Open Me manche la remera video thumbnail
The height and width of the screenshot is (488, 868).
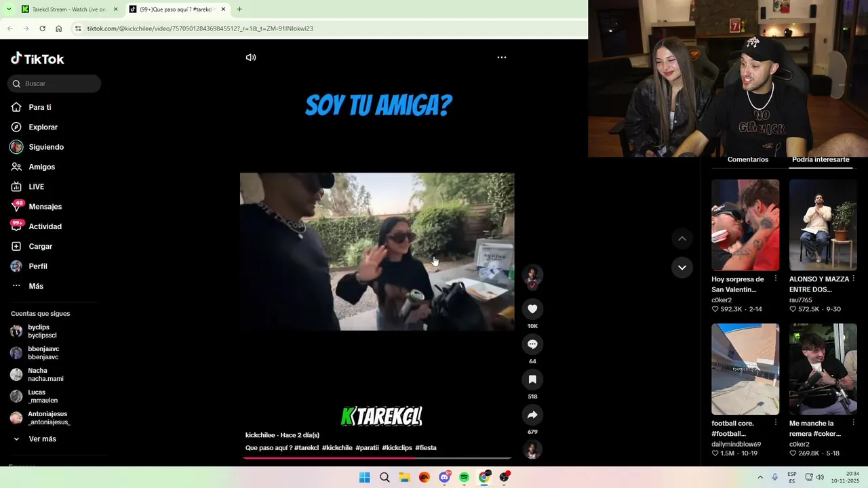(x=823, y=369)
